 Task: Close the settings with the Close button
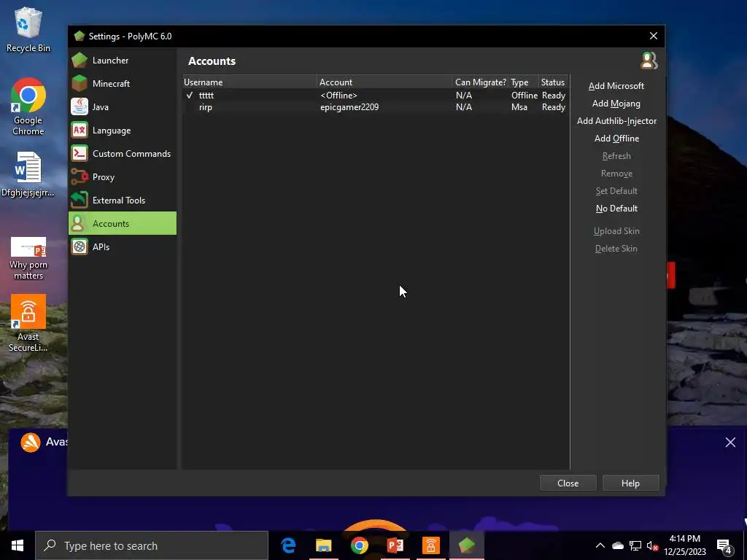[568, 483]
